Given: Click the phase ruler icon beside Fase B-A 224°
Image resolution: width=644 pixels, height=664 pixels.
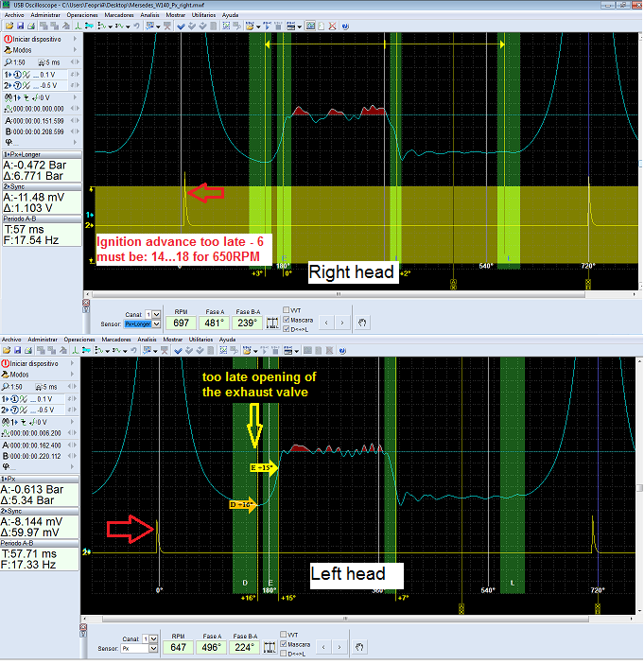Looking at the screenshot, I should point(270,648).
